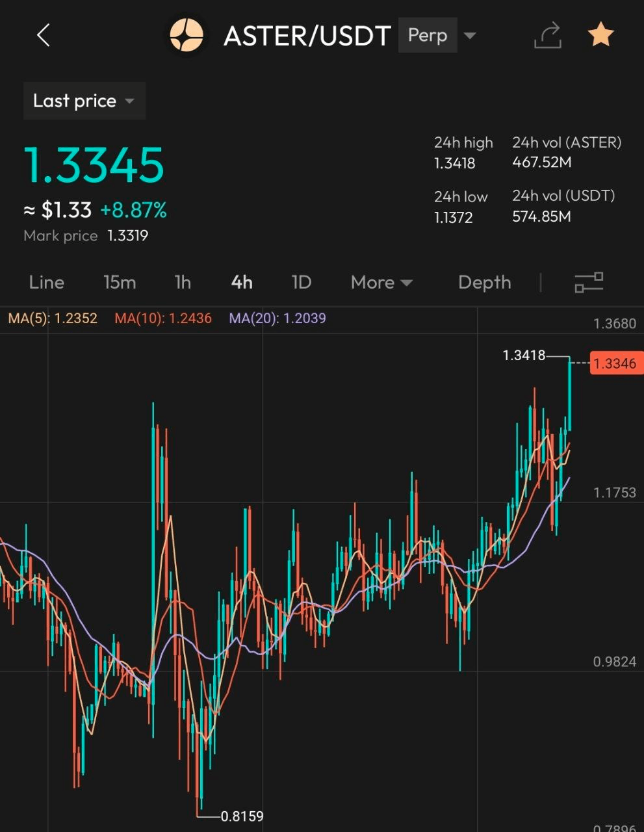Tap the MA(10) indicator label
The height and width of the screenshot is (832, 644).
pos(163,318)
